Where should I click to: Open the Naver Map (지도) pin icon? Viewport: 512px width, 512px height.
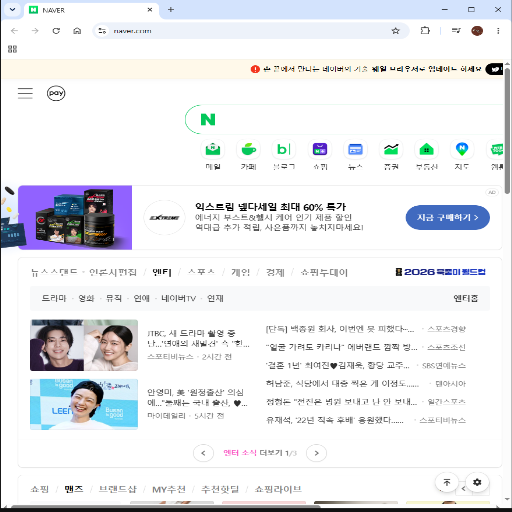tap(462, 149)
